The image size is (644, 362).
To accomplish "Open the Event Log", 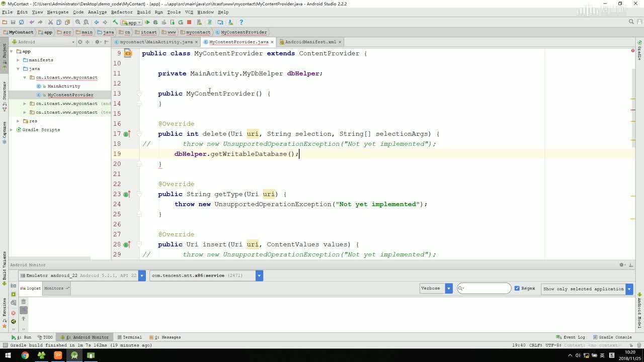I will [x=571, y=337].
